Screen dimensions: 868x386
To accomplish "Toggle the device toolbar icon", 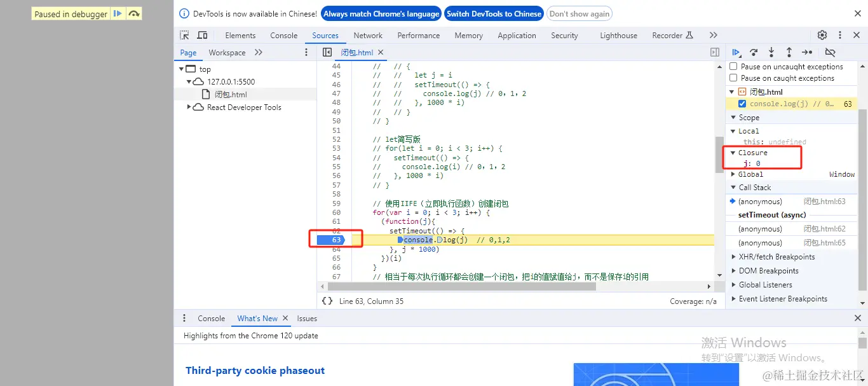I will pos(202,36).
